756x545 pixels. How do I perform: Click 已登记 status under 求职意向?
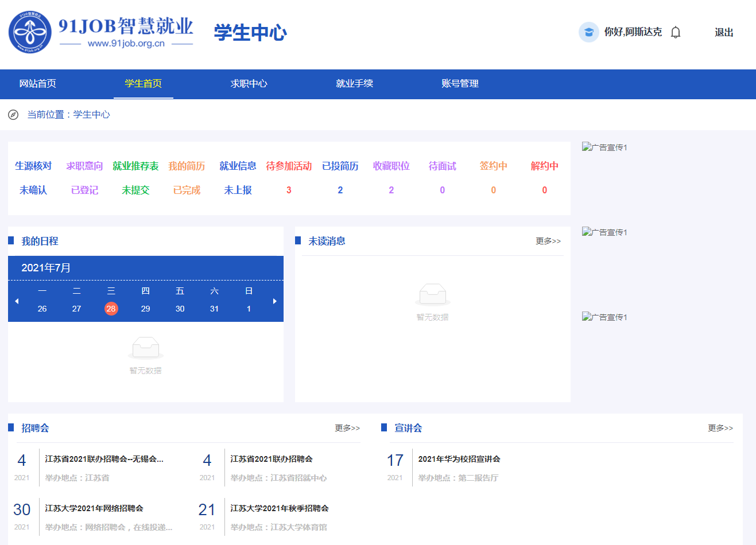(x=84, y=190)
